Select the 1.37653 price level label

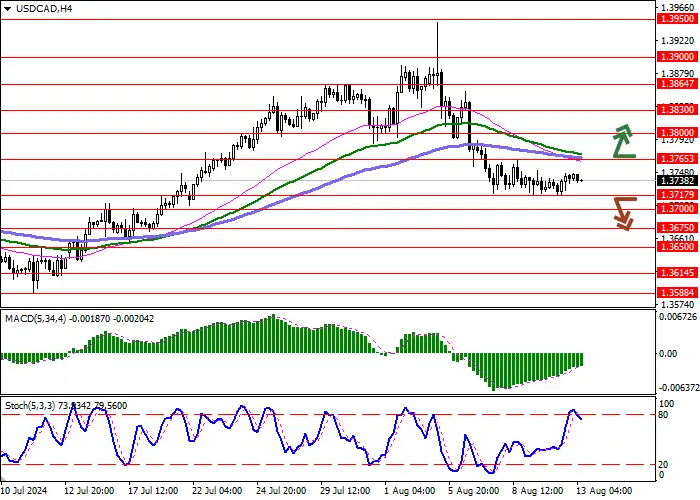(677, 159)
